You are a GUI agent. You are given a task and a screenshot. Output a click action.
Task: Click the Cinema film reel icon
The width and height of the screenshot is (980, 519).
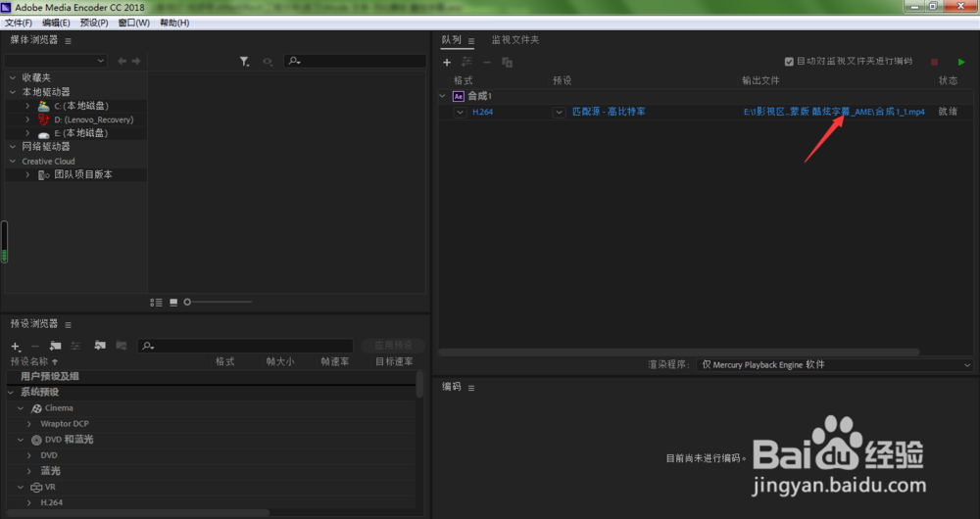(x=36, y=408)
